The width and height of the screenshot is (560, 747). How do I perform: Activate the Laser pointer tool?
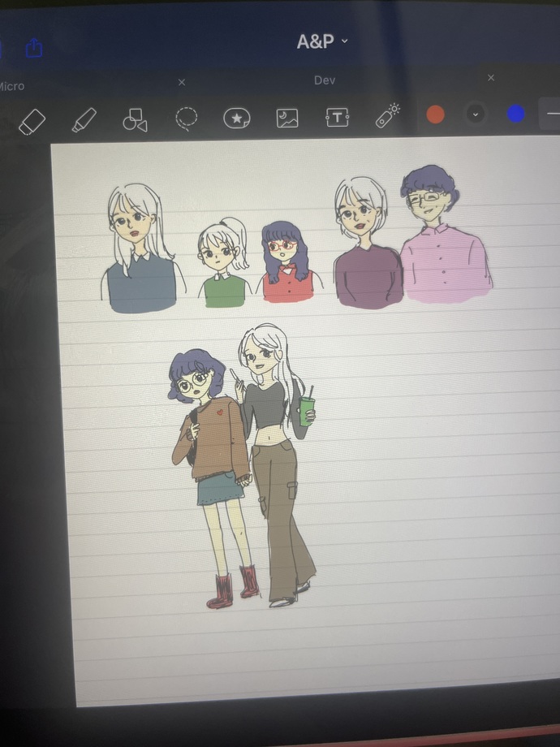click(x=388, y=115)
